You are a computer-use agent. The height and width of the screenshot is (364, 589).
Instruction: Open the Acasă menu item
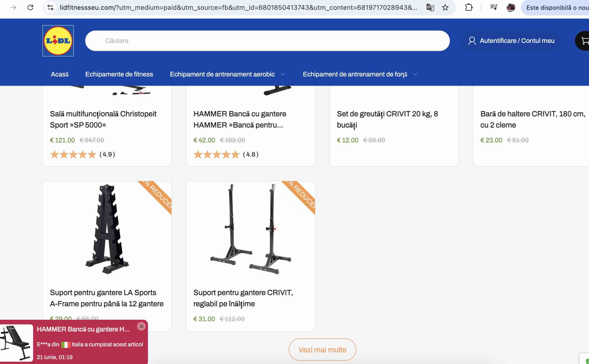tap(60, 74)
